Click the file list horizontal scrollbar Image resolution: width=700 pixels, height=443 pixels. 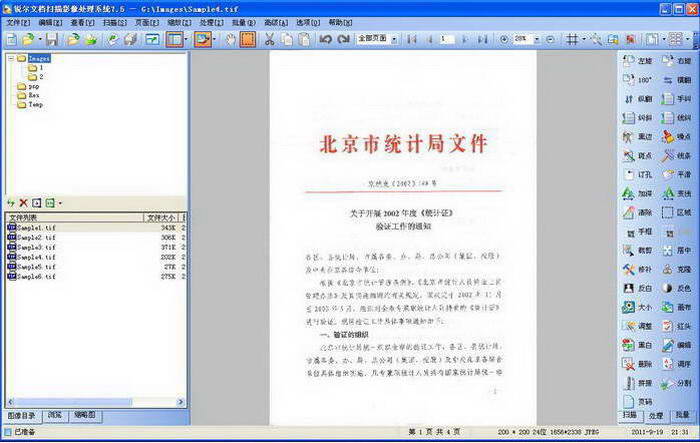pyautogui.click(x=96, y=402)
